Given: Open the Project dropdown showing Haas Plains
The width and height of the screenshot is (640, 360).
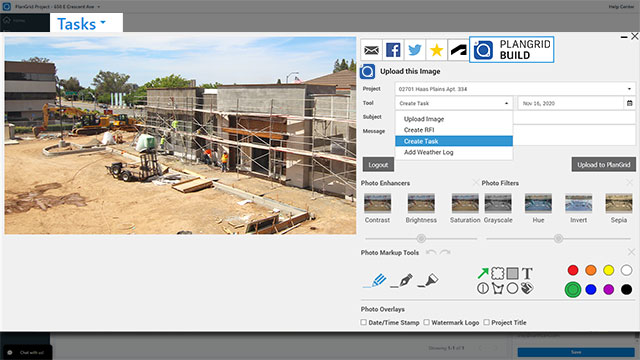Looking at the screenshot, I should pyautogui.click(x=515, y=89).
